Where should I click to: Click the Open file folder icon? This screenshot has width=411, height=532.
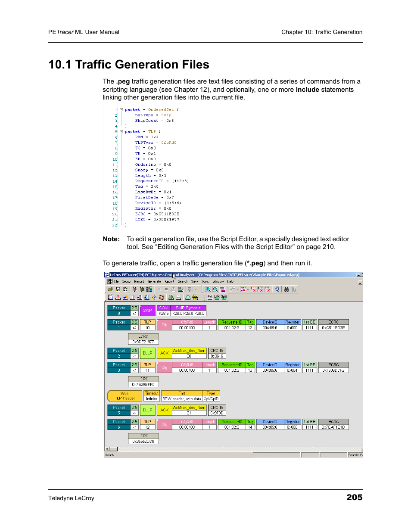click(x=110, y=289)
